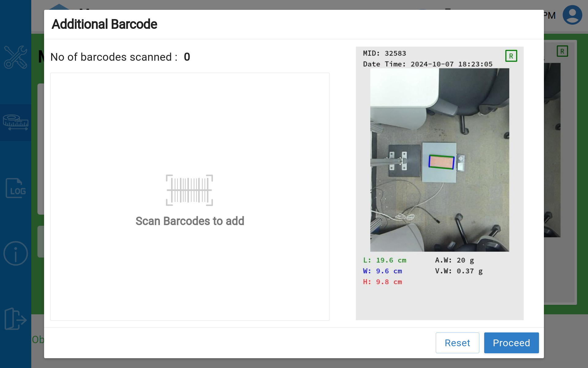Click the barcodes scanned count text
This screenshot has width=588, height=368.
coord(120,57)
